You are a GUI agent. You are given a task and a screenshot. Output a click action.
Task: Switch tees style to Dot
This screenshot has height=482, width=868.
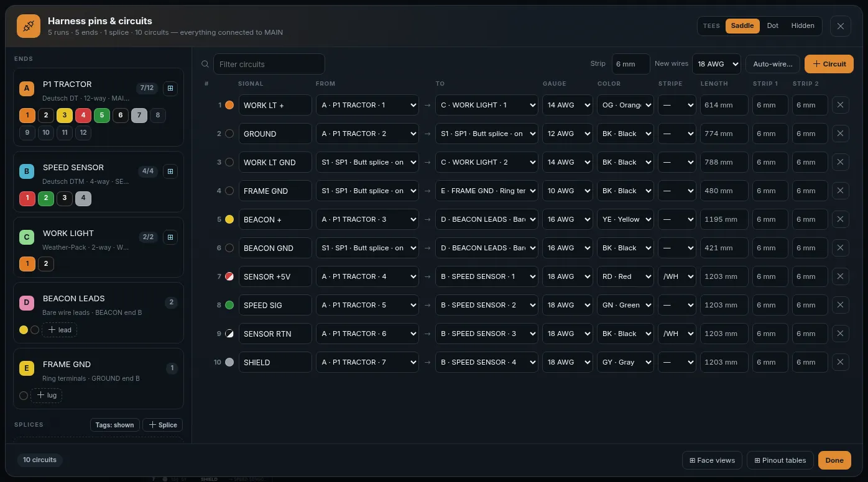[x=773, y=26]
